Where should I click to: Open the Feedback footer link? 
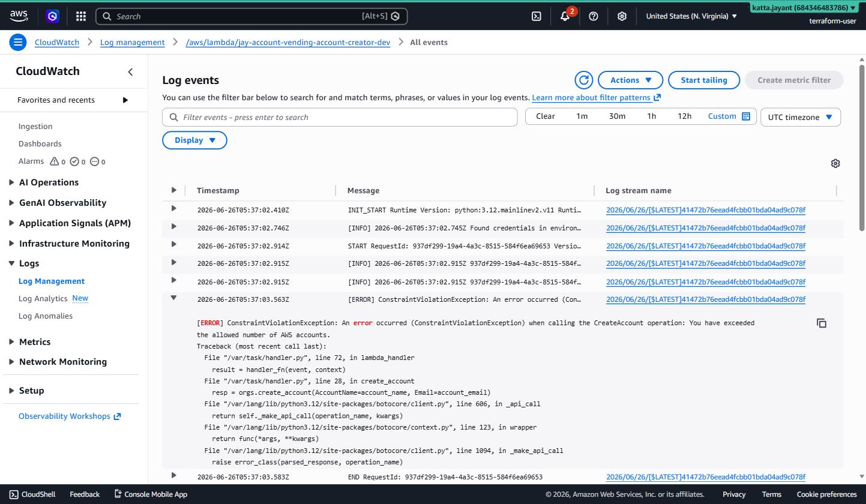[85, 494]
